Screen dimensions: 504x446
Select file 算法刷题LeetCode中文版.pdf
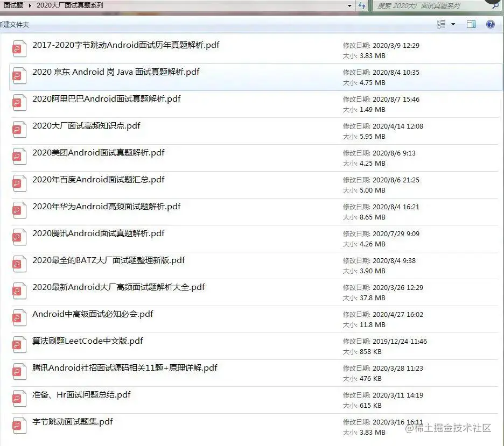87,342
